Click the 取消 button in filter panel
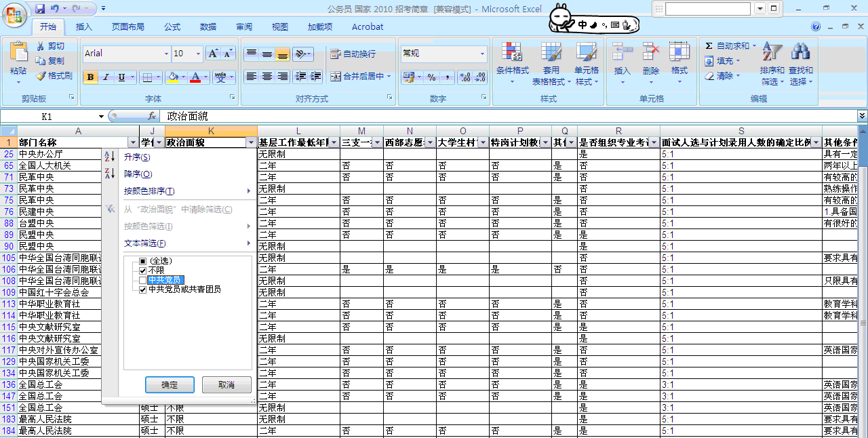 226,385
